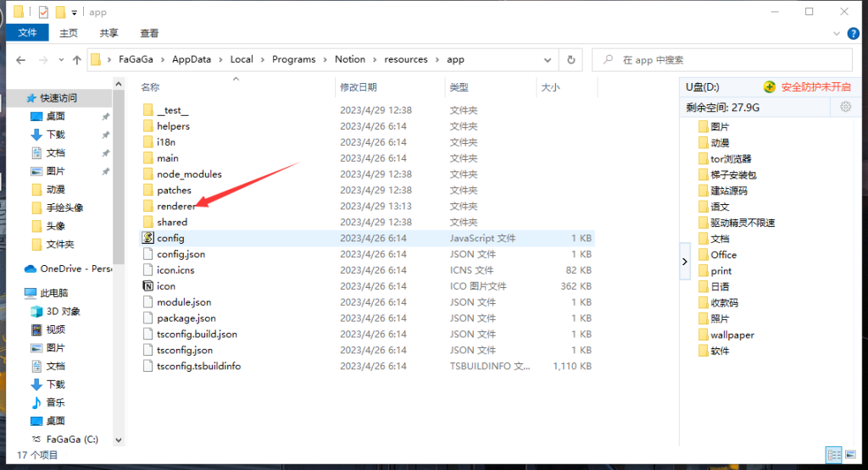Refresh the app folder view
The height and width of the screenshot is (470, 868).
pyautogui.click(x=570, y=60)
